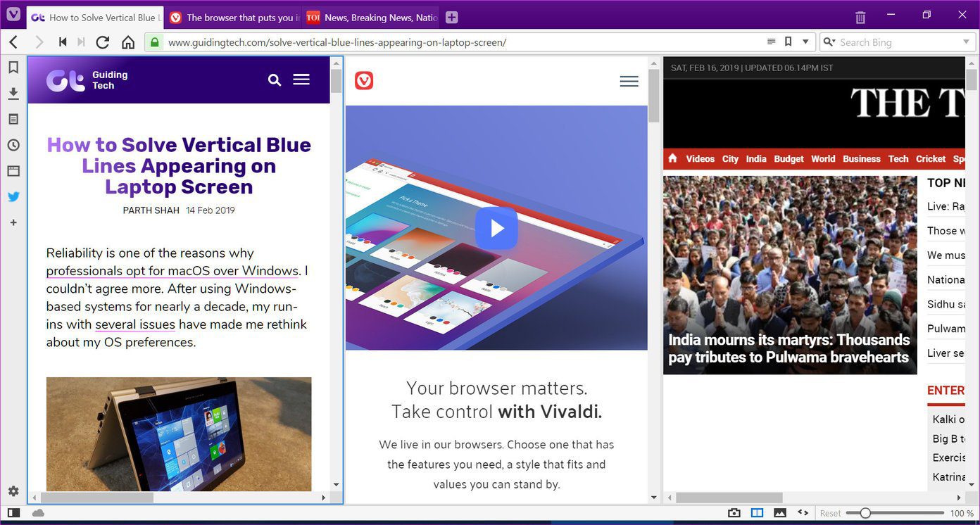This screenshot has height=525, width=980.
Task: Follow the 'professionals opt for macOS over Windows' link
Action: tap(173, 271)
